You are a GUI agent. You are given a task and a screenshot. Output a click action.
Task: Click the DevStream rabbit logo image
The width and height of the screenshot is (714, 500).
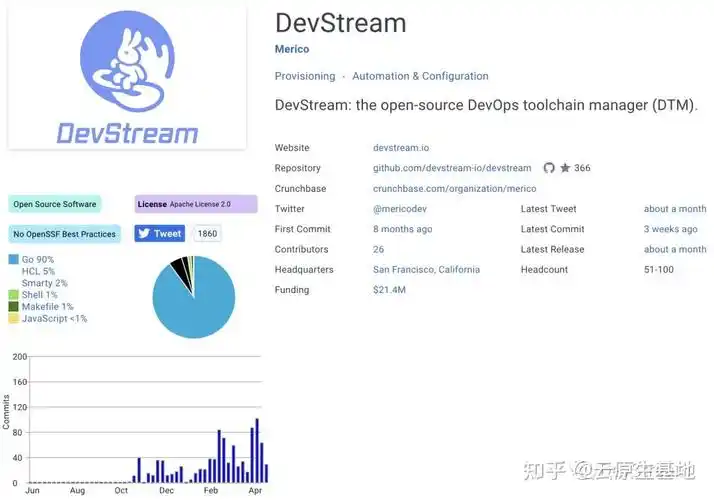tap(127, 77)
